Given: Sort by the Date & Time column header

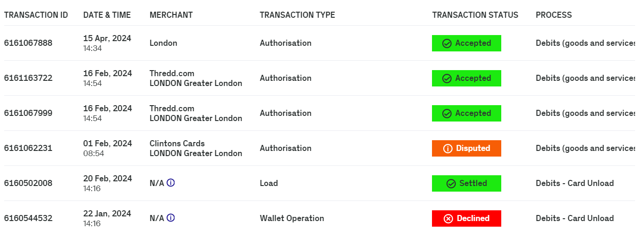Looking at the screenshot, I should [107, 15].
